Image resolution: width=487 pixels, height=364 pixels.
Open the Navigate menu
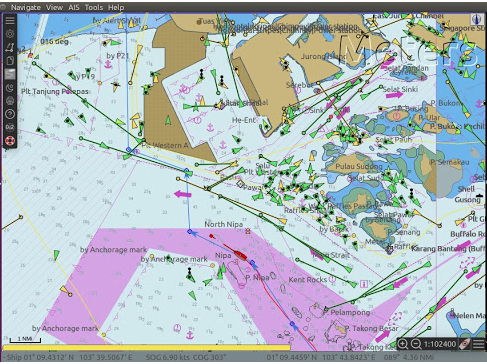point(26,7)
